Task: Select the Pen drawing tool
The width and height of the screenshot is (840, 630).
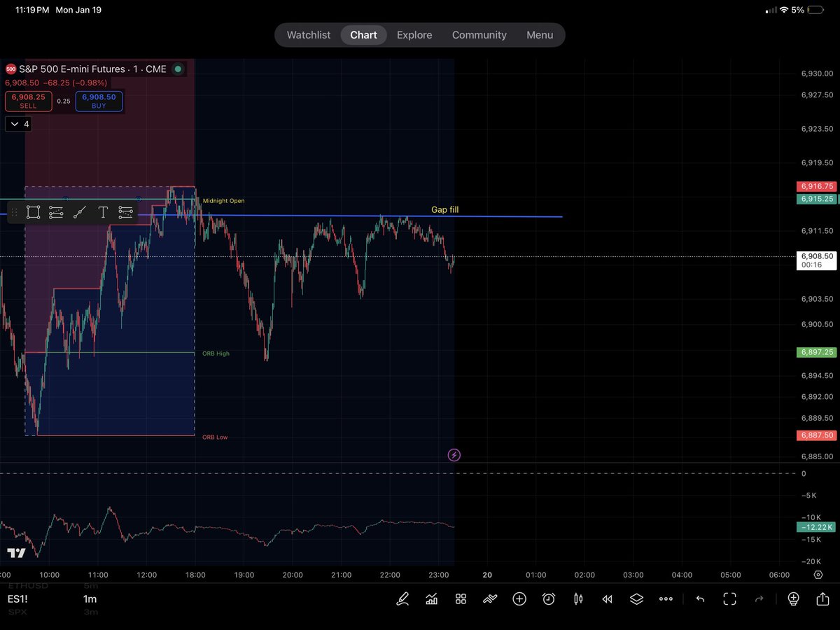Action: point(402,598)
